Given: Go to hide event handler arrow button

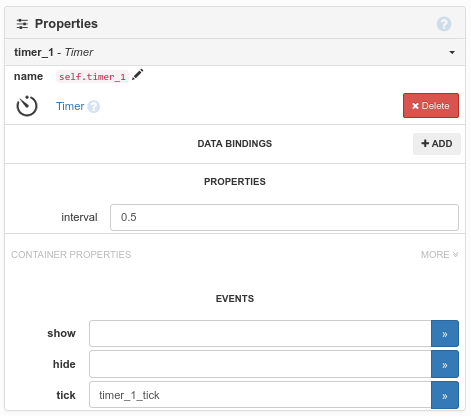Looking at the screenshot, I should [x=445, y=364].
